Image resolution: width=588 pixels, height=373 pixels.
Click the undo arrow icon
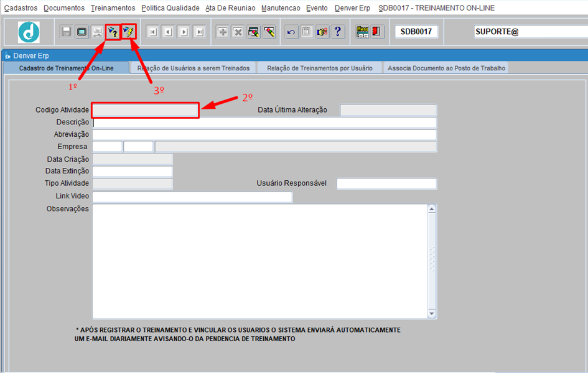tap(291, 32)
